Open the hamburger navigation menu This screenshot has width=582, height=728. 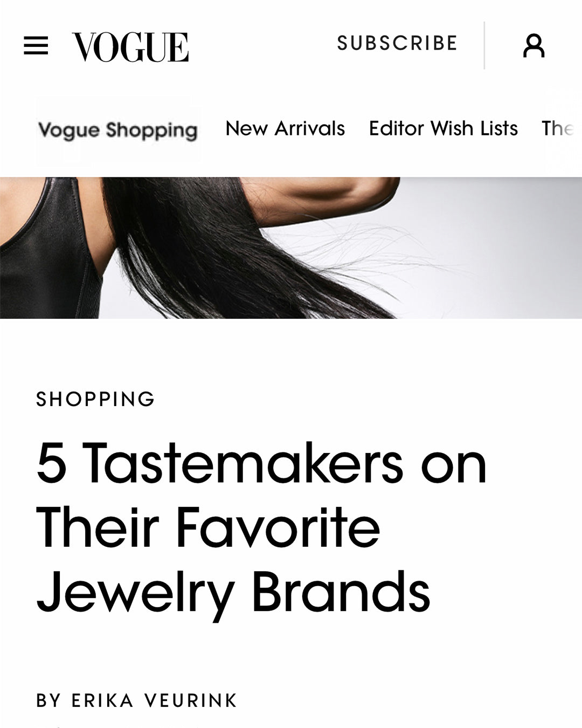(36, 46)
